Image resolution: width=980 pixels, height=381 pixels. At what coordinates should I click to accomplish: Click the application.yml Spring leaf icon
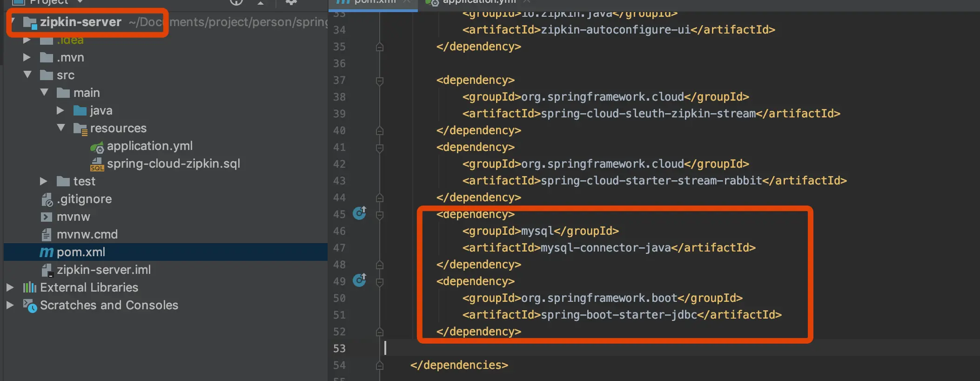tap(97, 147)
